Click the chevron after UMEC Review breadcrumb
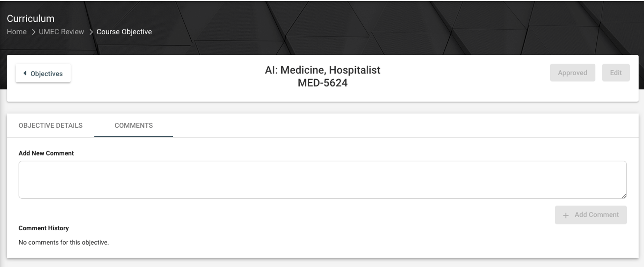This screenshot has width=644, height=269. (91, 32)
